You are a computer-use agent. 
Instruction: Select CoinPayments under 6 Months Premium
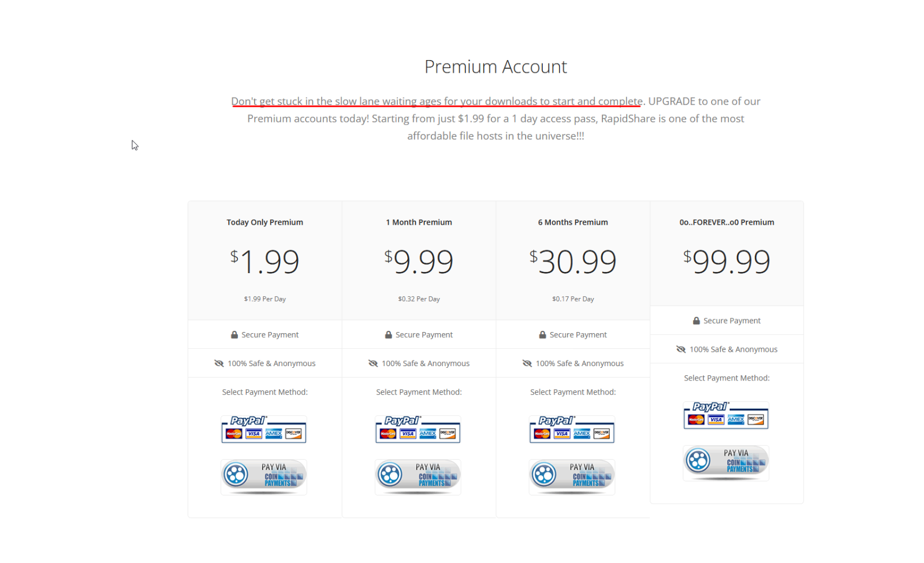[x=572, y=477]
